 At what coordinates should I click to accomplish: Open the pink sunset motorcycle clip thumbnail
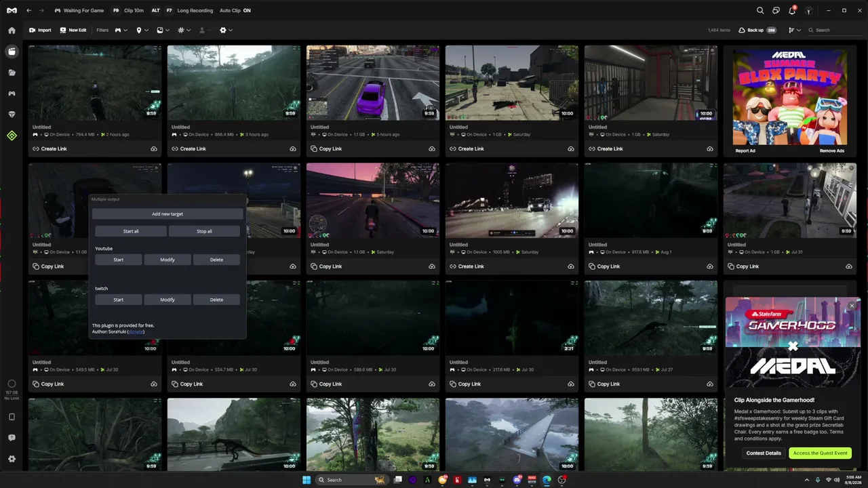point(373,200)
